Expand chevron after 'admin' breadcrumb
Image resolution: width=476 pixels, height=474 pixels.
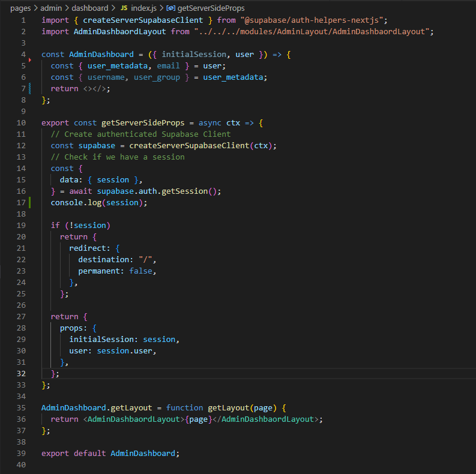pos(67,8)
